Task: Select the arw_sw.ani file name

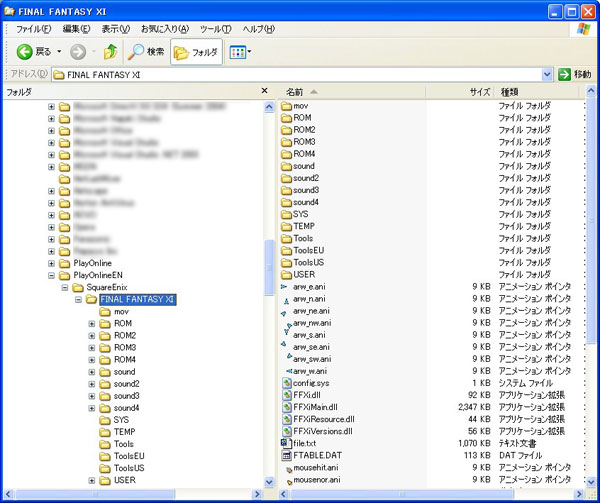Action: (312, 359)
